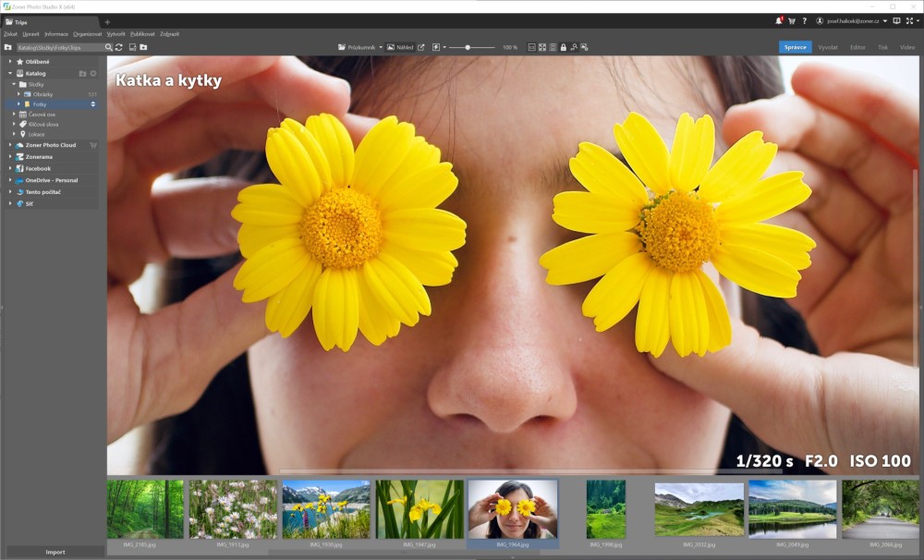
Task: Expand the Zoner Photo Cloud node
Action: (10, 145)
